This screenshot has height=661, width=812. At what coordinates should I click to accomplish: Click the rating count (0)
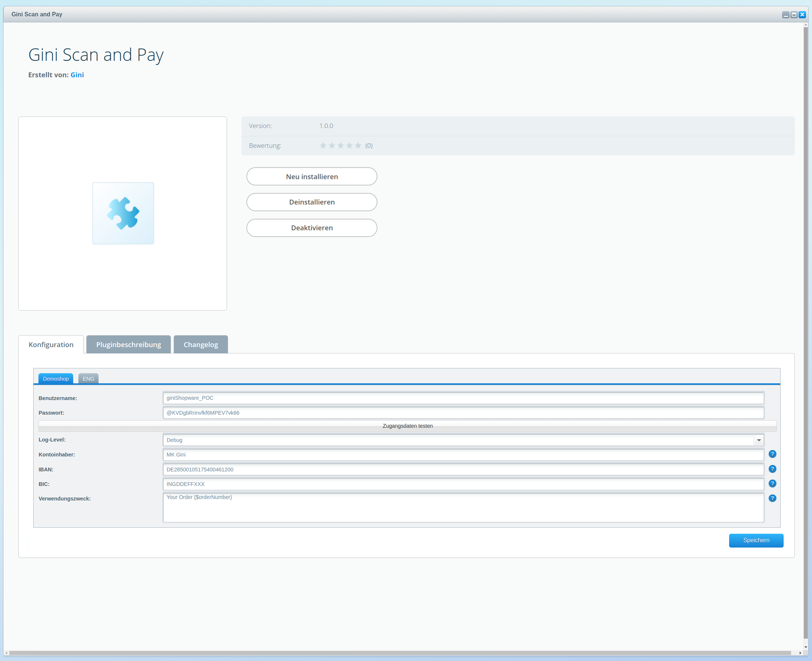tap(369, 146)
